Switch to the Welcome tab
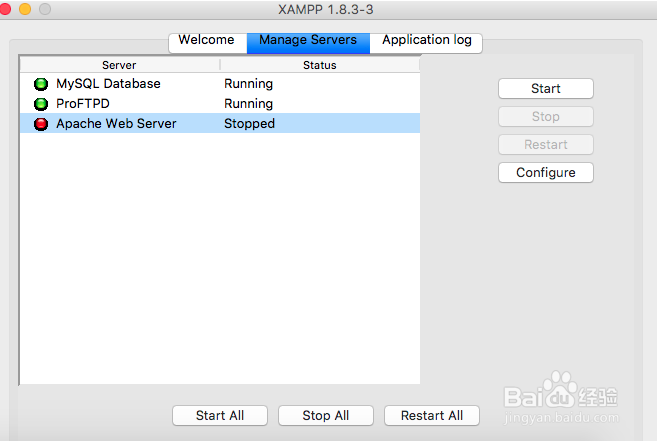Viewport: 657px width, 441px height. (x=207, y=43)
